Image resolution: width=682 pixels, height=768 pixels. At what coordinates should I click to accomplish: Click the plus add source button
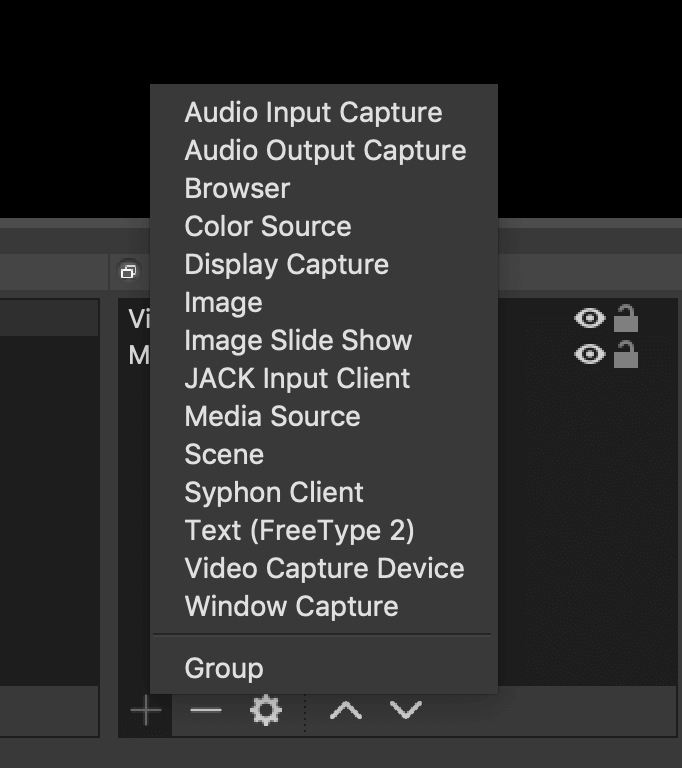click(x=146, y=710)
